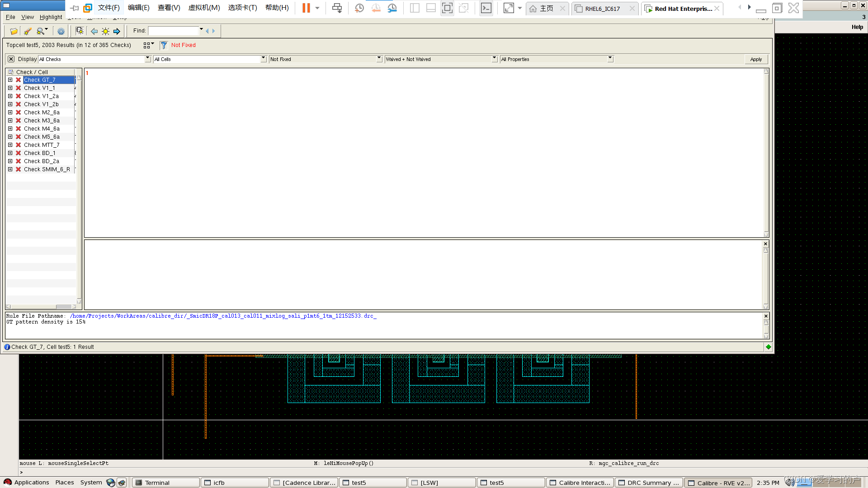Viewport: 868px width, 488px height.
Task: Click the sun highlight current result icon
Action: (x=105, y=31)
